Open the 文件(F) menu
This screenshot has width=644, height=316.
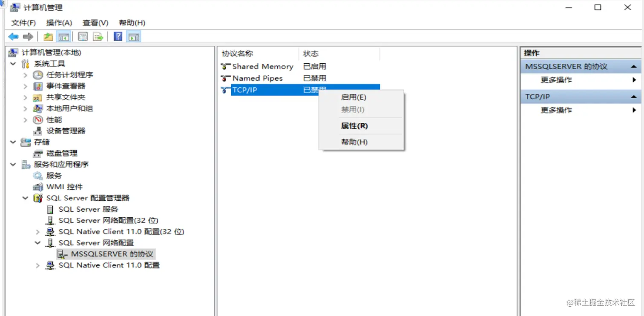tap(24, 23)
